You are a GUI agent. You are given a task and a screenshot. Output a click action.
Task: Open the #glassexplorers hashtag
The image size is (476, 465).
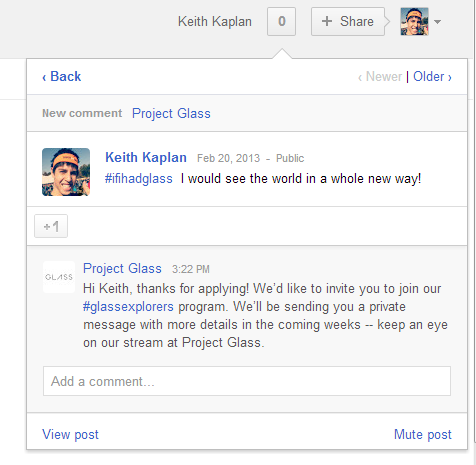click(x=128, y=307)
